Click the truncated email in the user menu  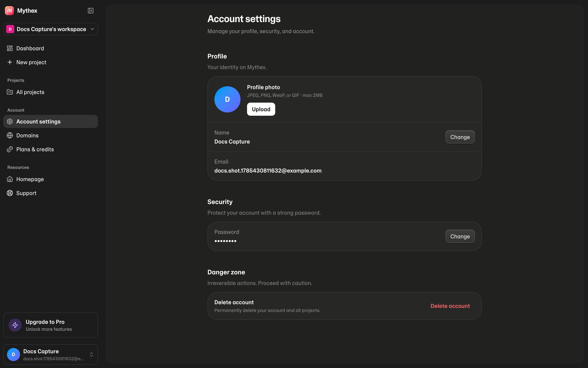[54, 359]
